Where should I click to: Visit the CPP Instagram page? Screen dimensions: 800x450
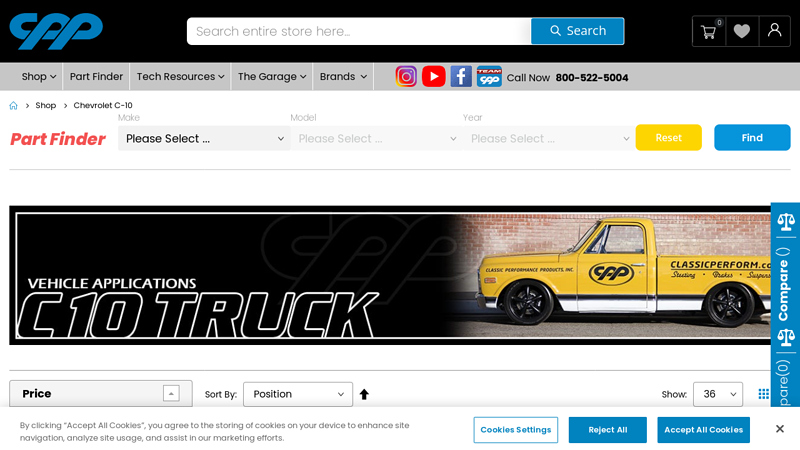pyautogui.click(x=406, y=77)
